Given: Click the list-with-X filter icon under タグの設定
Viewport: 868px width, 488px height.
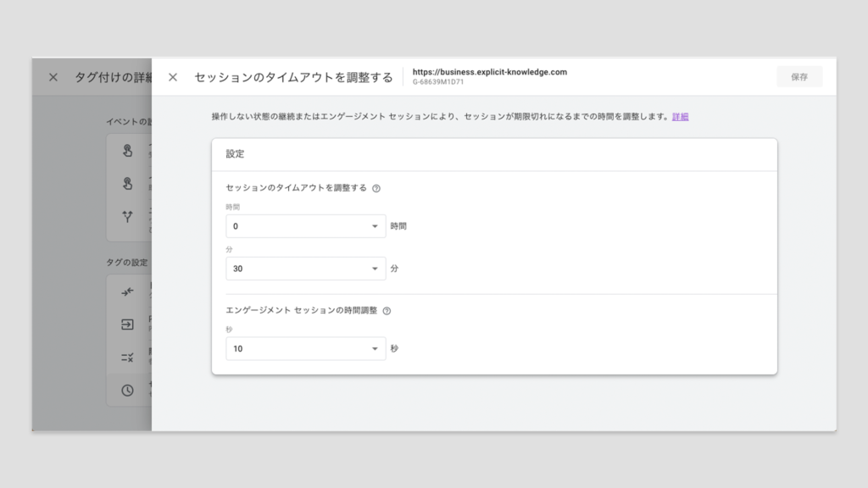Looking at the screenshot, I should [127, 358].
